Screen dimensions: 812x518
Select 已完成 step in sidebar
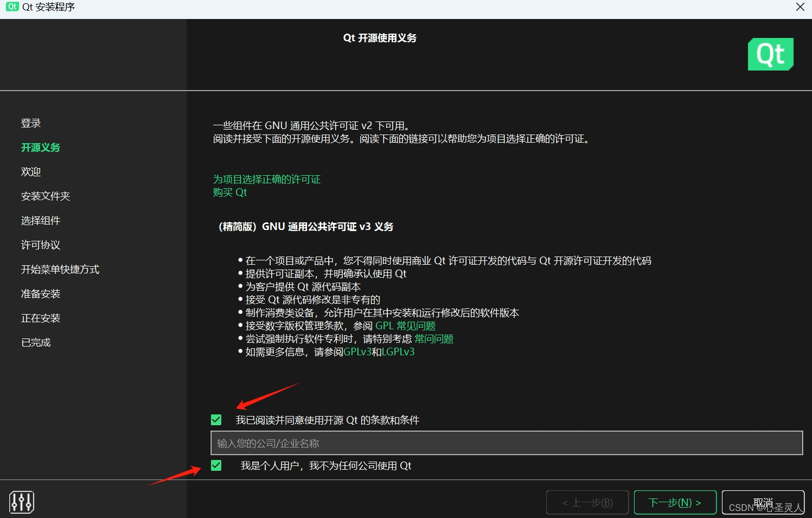(x=35, y=342)
